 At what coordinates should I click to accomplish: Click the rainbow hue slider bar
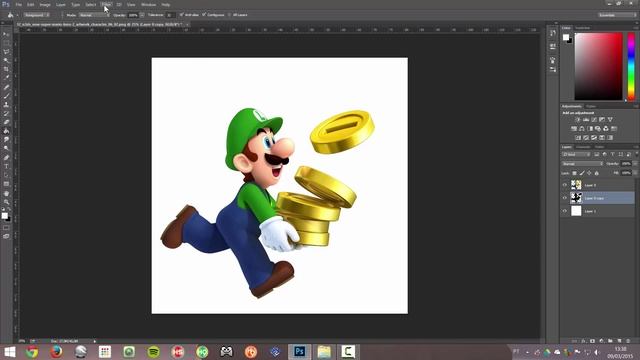pos(631,67)
